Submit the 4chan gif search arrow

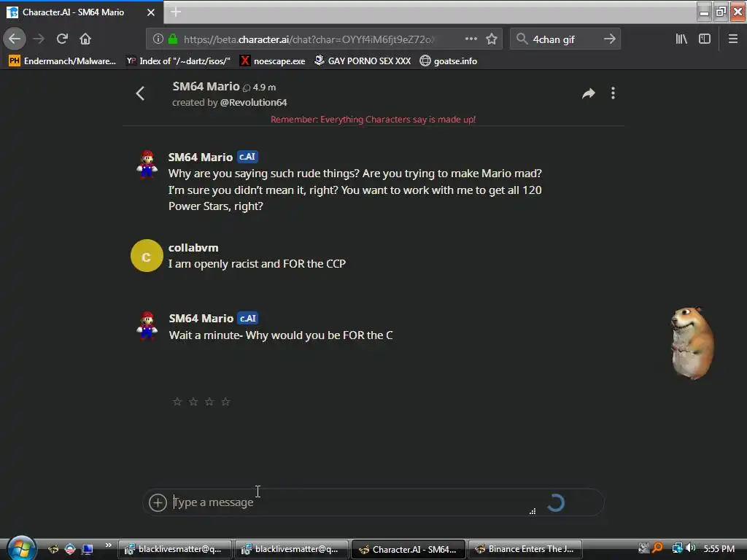pos(609,39)
